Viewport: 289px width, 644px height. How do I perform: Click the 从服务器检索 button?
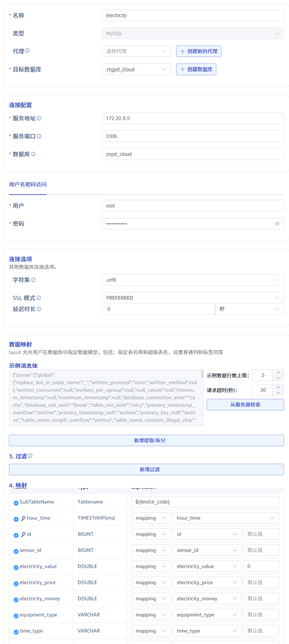tap(245, 405)
